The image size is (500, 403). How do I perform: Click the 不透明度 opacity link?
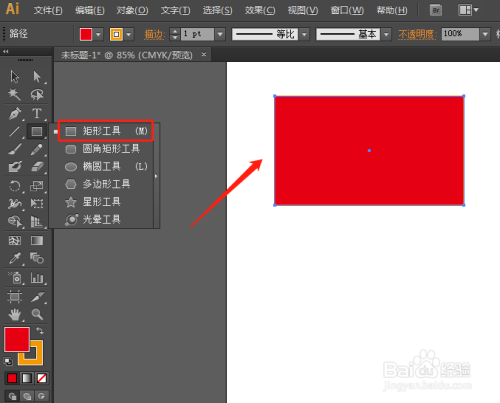coord(417,34)
